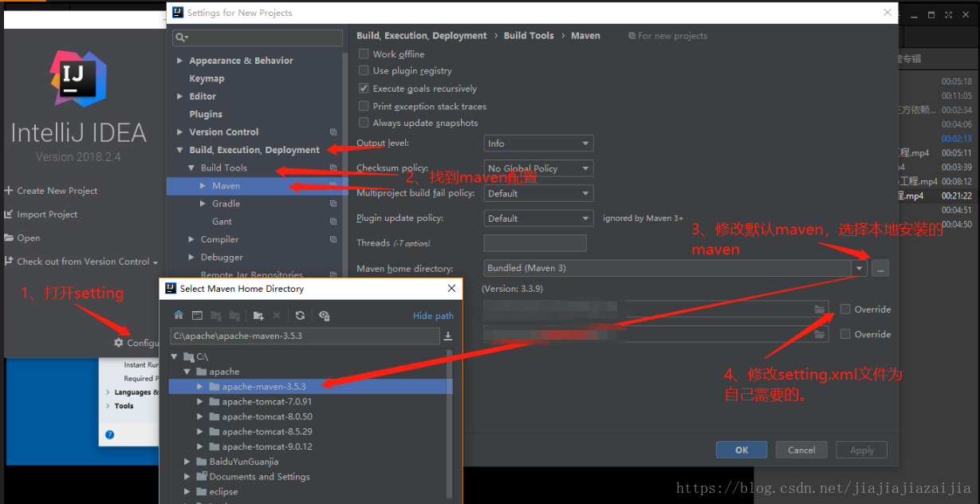Expand the BaiduYunGuanjia folder arrow

click(187, 462)
